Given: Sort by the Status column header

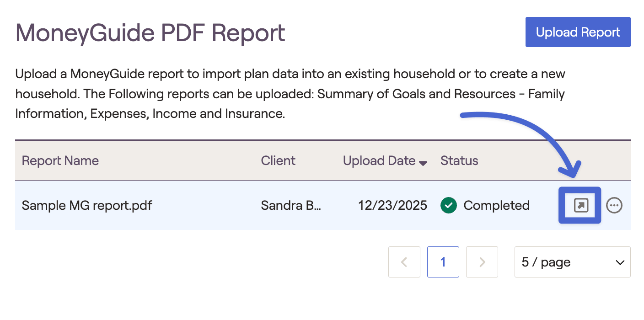Looking at the screenshot, I should click(459, 161).
